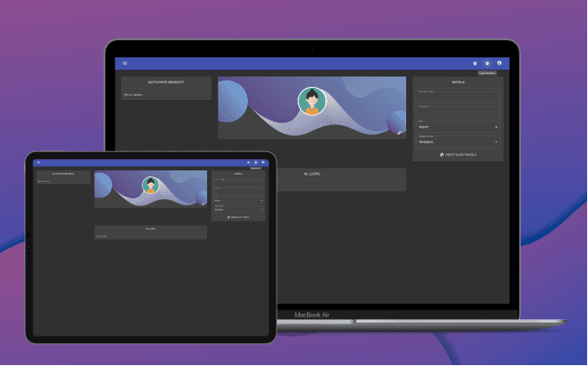Click the reset password button on the tablet
The image size is (588, 366).
click(238, 217)
